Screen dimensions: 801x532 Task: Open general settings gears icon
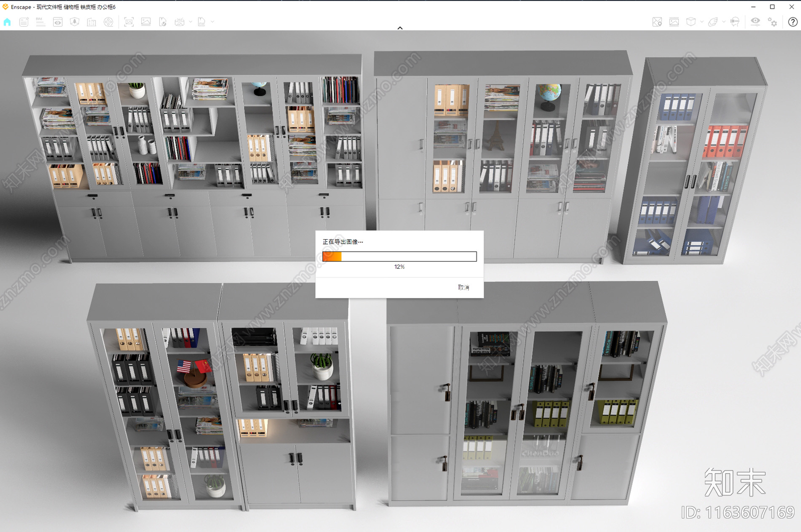(772, 22)
